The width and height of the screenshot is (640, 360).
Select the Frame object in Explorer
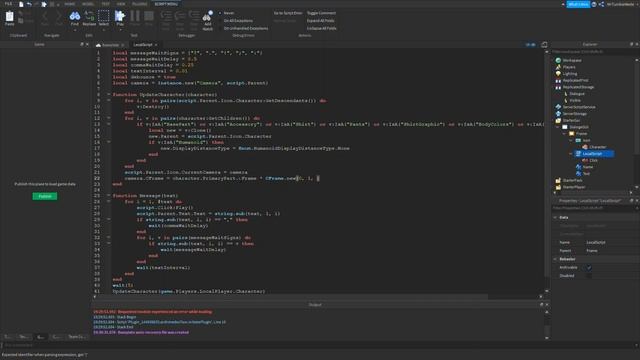(x=581, y=133)
